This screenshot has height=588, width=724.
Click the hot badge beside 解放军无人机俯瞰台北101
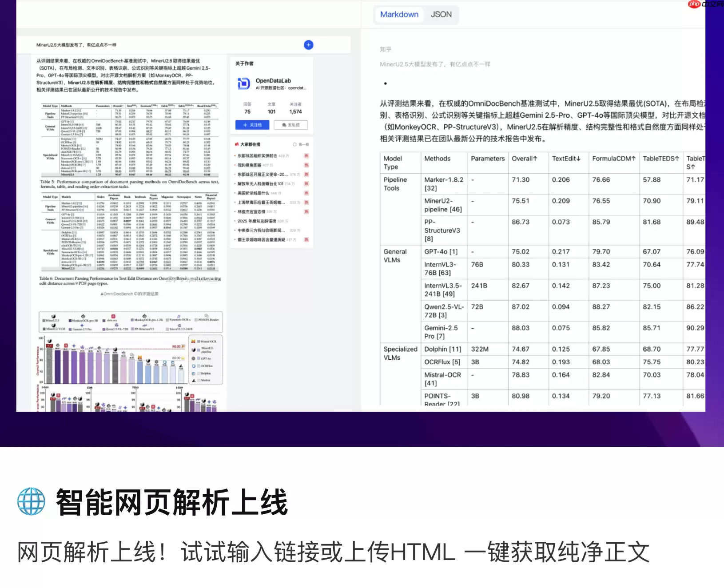[x=306, y=184]
